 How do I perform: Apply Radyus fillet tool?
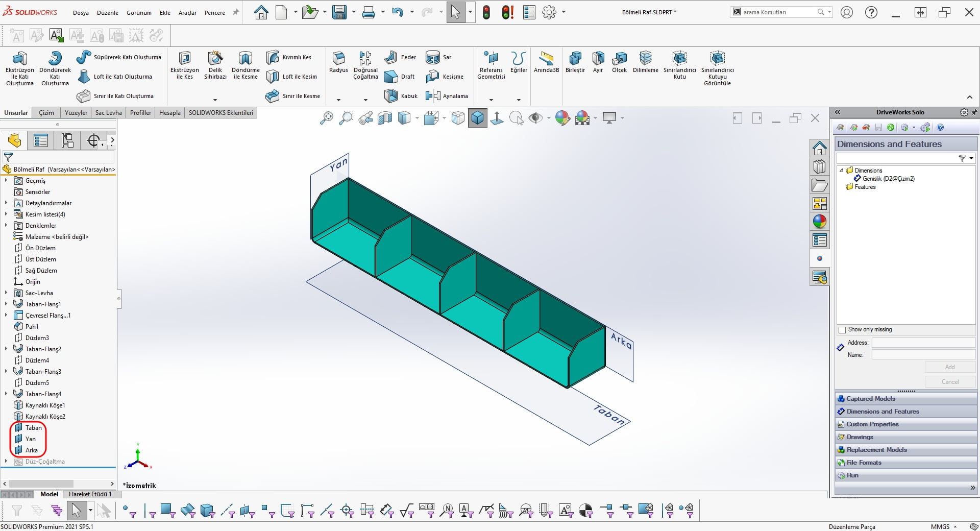(x=338, y=62)
